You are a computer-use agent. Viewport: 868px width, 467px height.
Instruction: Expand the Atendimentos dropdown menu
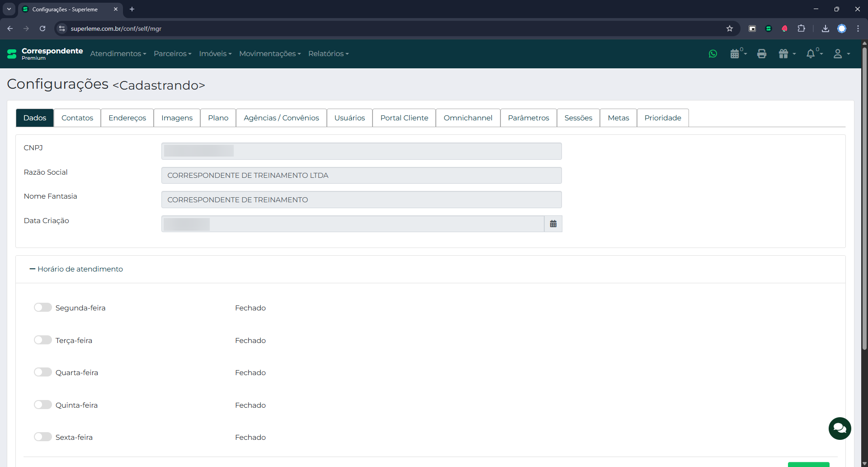(x=118, y=54)
